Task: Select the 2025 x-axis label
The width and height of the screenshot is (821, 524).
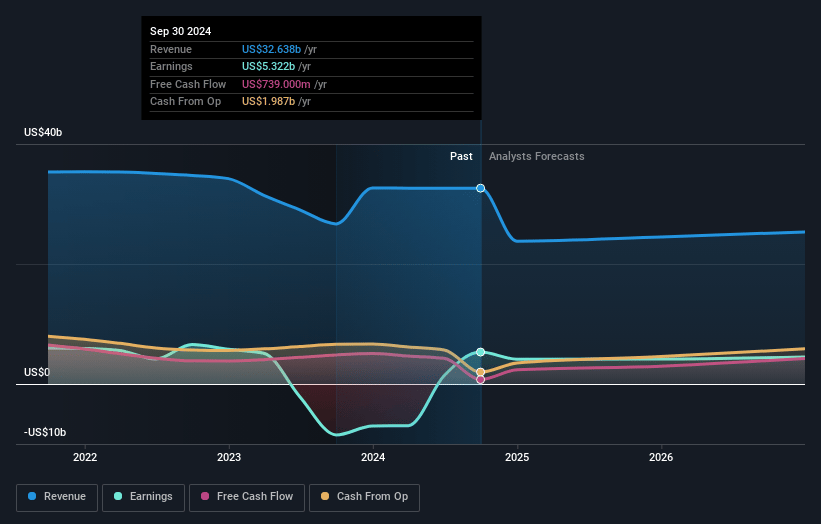Action: click(x=517, y=457)
